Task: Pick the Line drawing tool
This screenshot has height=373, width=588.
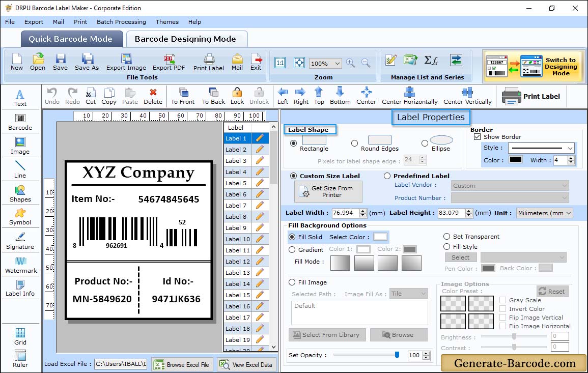Action: 20,169
